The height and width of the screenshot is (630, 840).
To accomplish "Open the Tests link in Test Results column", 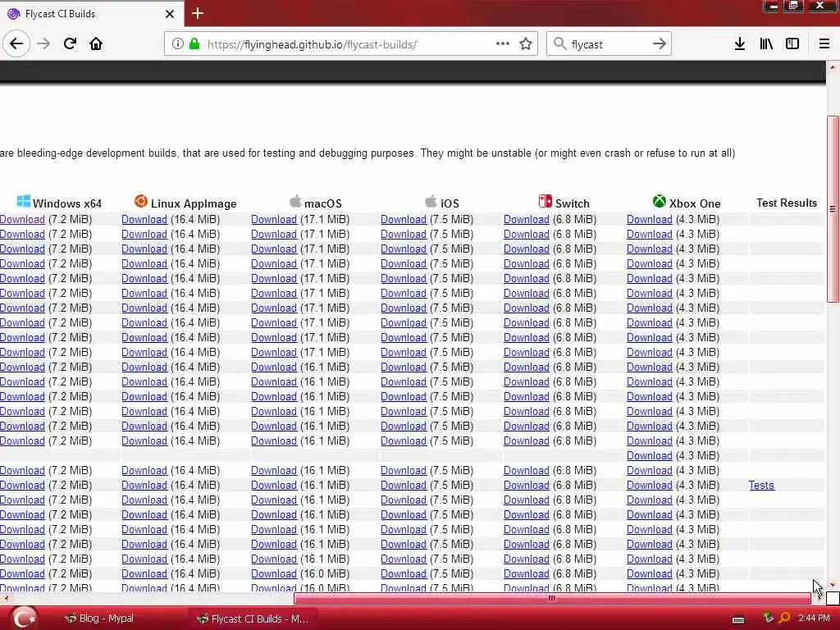I will tap(761, 486).
